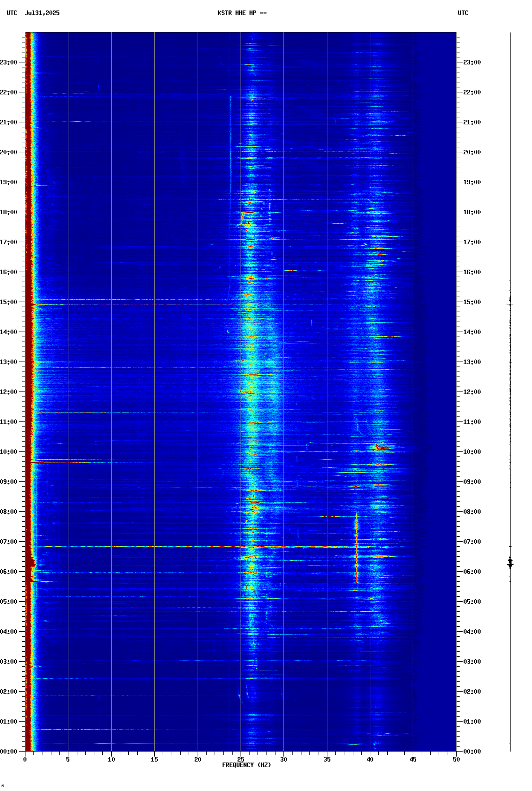The width and height of the screenshot is (532, 791).
Task: Click the 13:00 label on the left time axis
Action: click(x=8, y=362)
